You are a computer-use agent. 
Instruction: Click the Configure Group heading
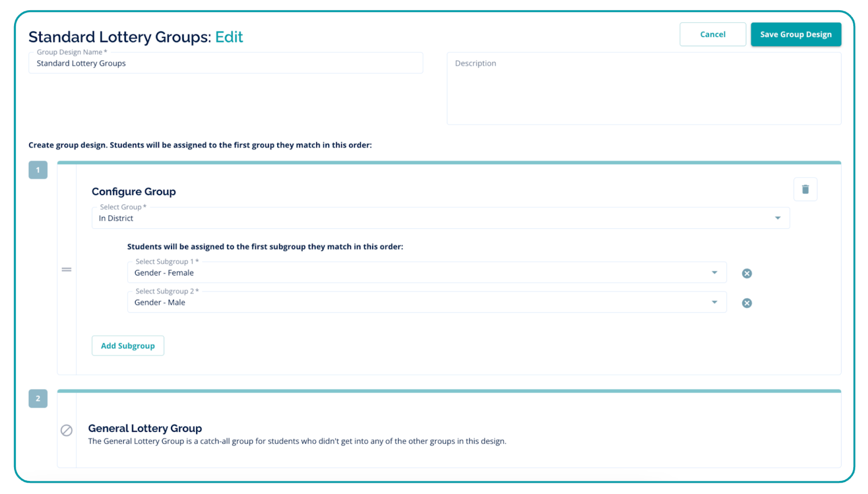133,191
